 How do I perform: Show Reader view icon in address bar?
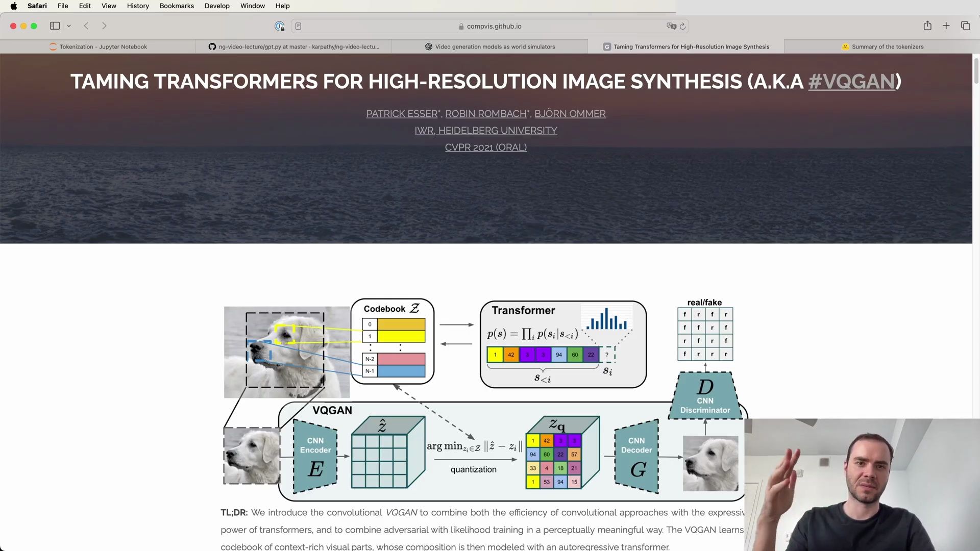tap(298, 26)
